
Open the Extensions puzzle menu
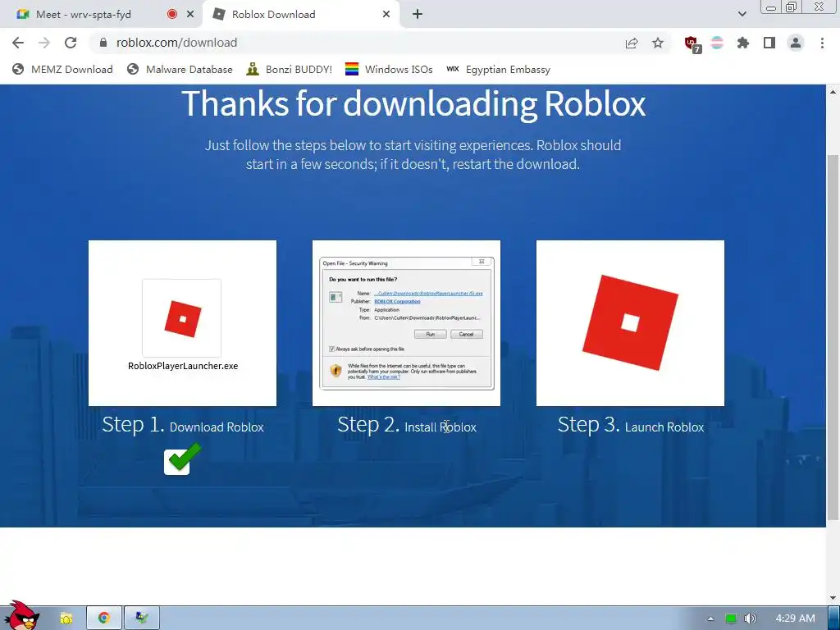tap(743, 43)
